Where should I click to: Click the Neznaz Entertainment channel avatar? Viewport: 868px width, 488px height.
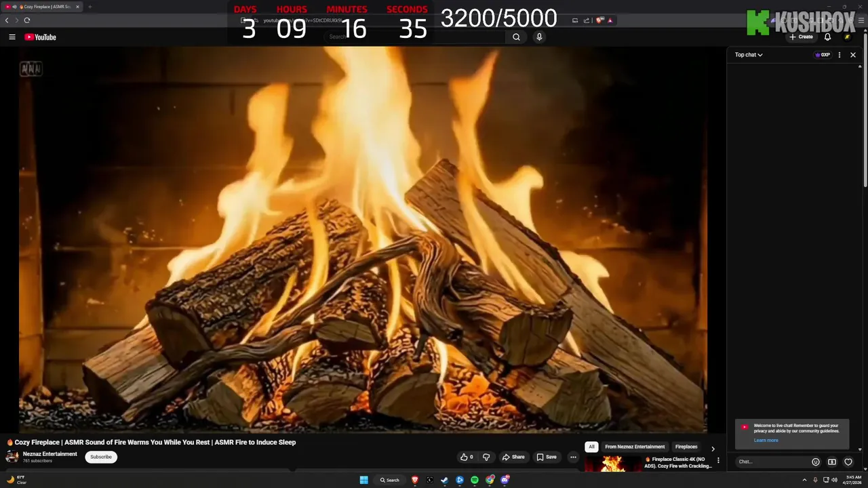12,457
